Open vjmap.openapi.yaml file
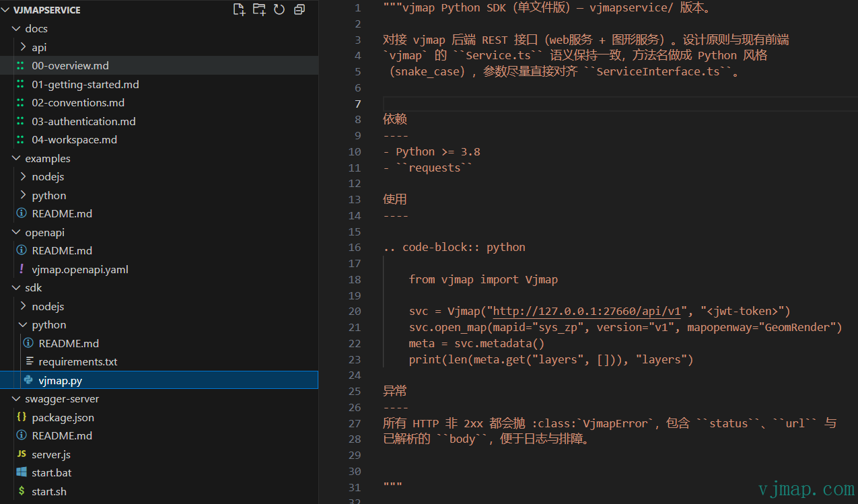This screenshot has width=858, height=504. 79,269
